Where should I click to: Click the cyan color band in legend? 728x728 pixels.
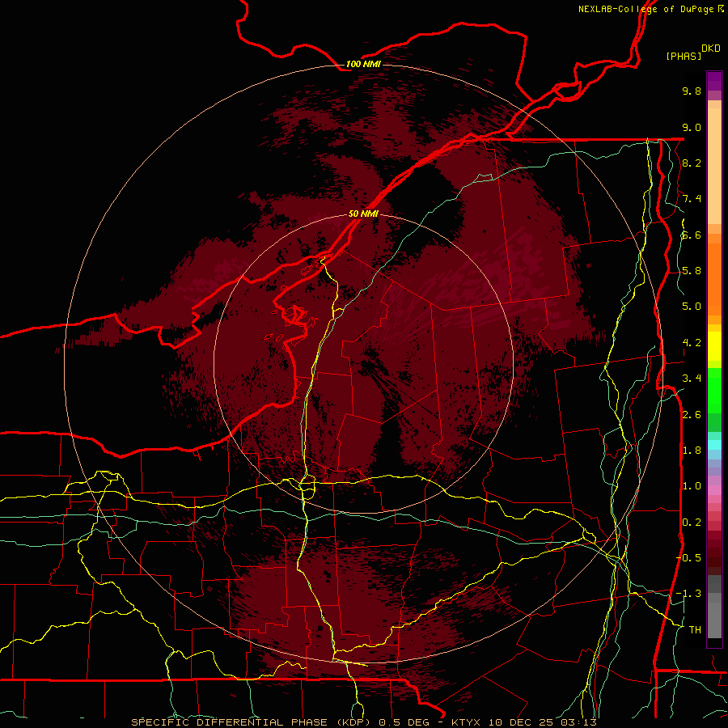tap(714, 445)
